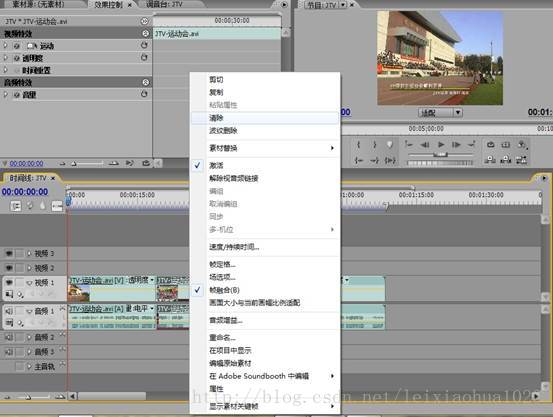Expand the 音量 audio effect
The image size is (553, 417).
(5, 95)
